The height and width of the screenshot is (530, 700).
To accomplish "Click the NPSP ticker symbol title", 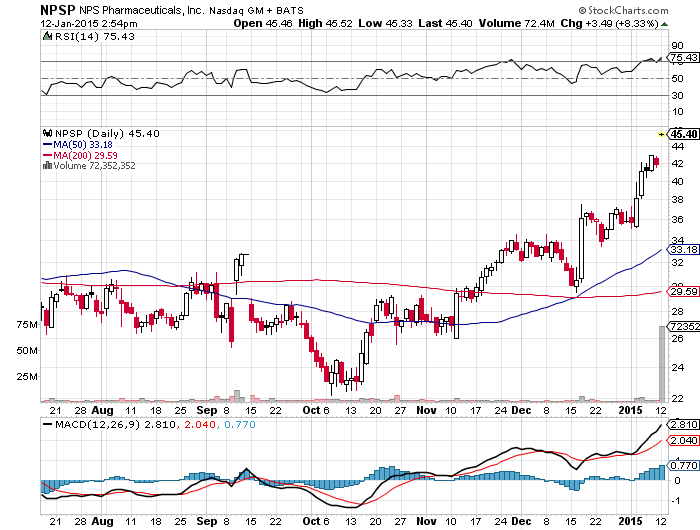I will [58, 10].
